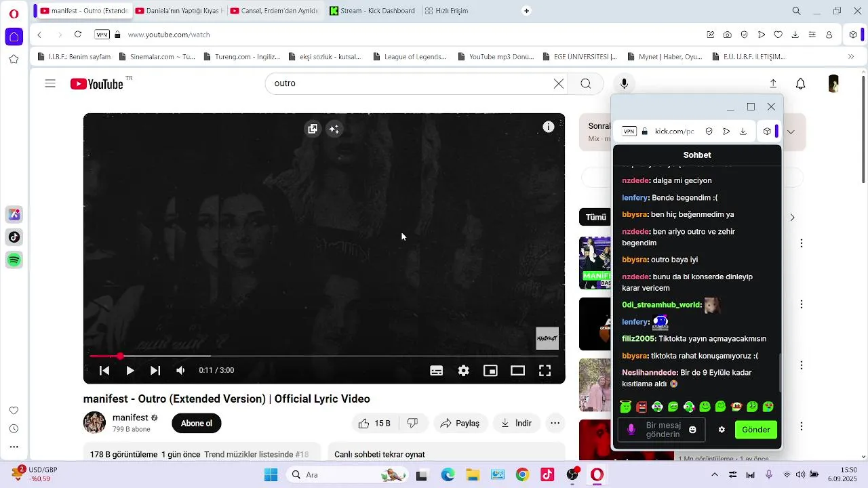Subscribe with the Abone ol button
Viewport: 868px width, 488px height.
197,423
